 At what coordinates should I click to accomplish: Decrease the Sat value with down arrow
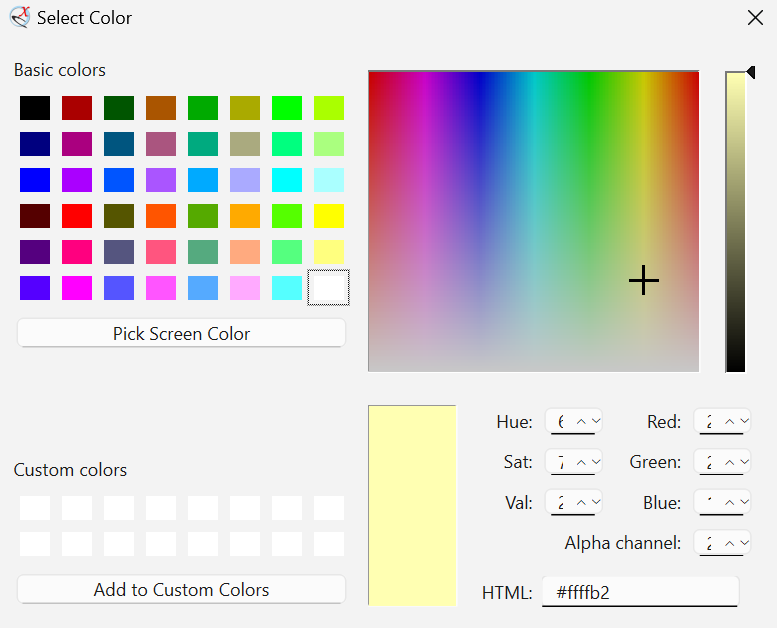point(596,462)
